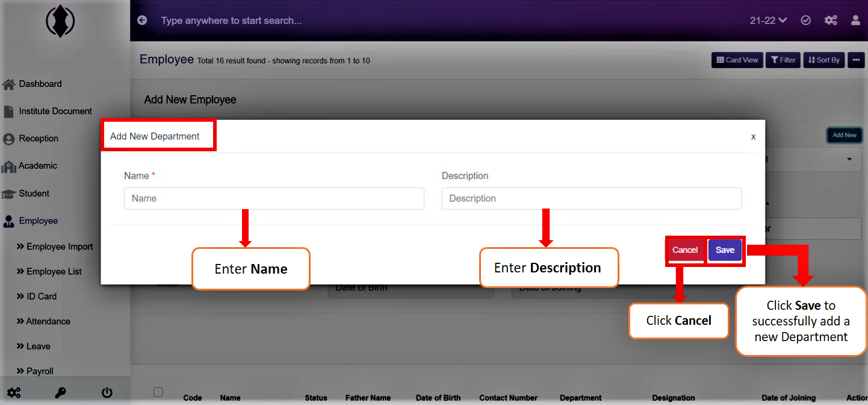Go to the Payroll submenu
868x405 pixels.
[35, 371]
